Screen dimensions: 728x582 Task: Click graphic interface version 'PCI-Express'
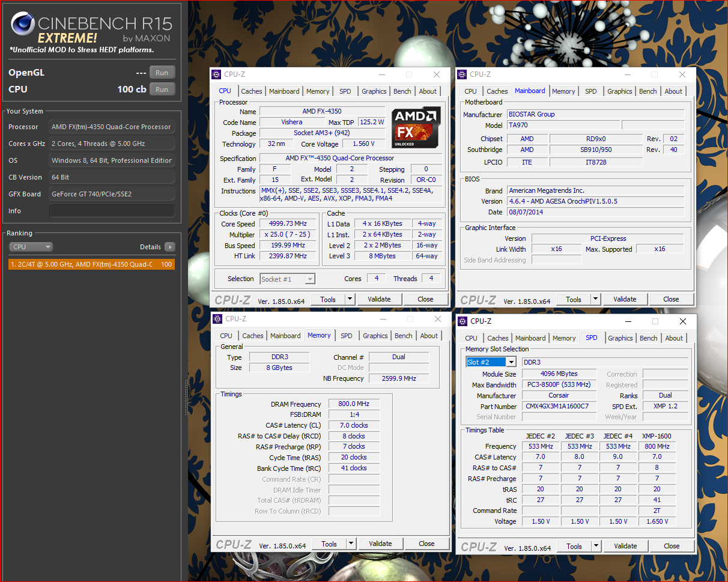coord(608,238)
